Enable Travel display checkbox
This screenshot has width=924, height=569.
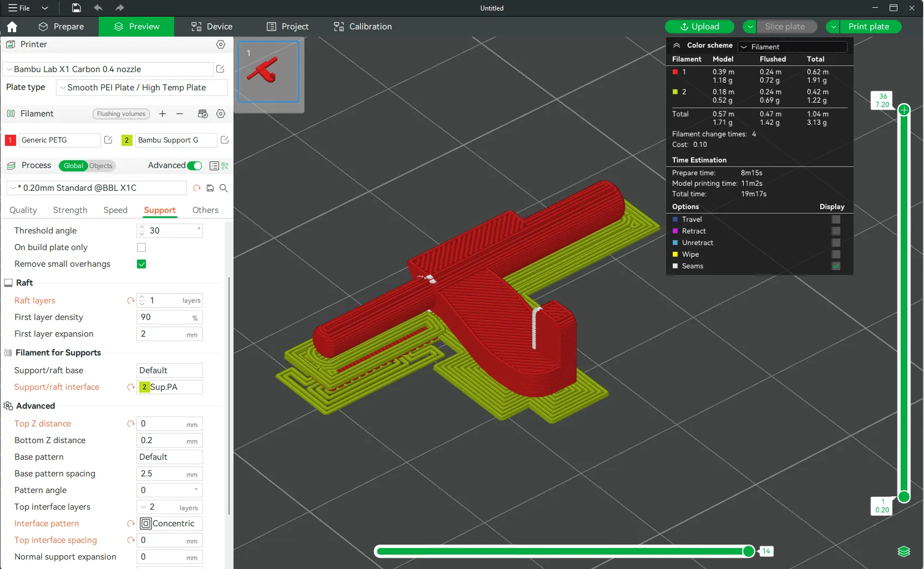[836, 220]
